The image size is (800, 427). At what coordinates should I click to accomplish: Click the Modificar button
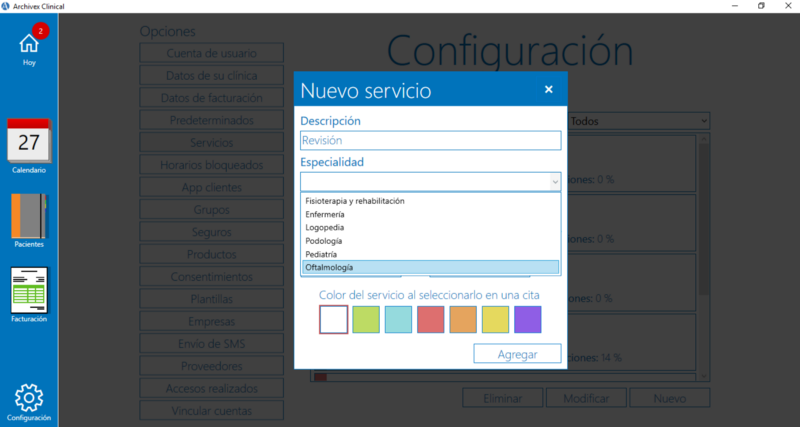point(586,398)
